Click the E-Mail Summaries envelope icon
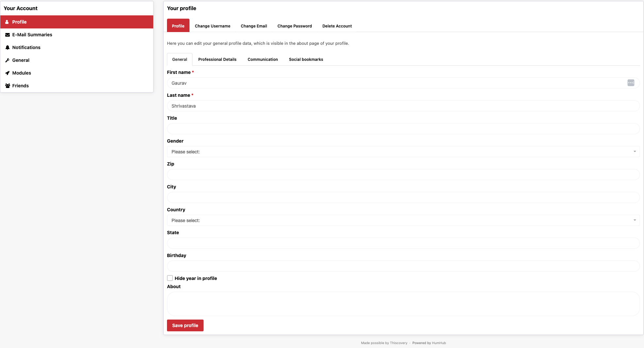The image size is (644, 348). pyautogui.click(x=8, y=35)
